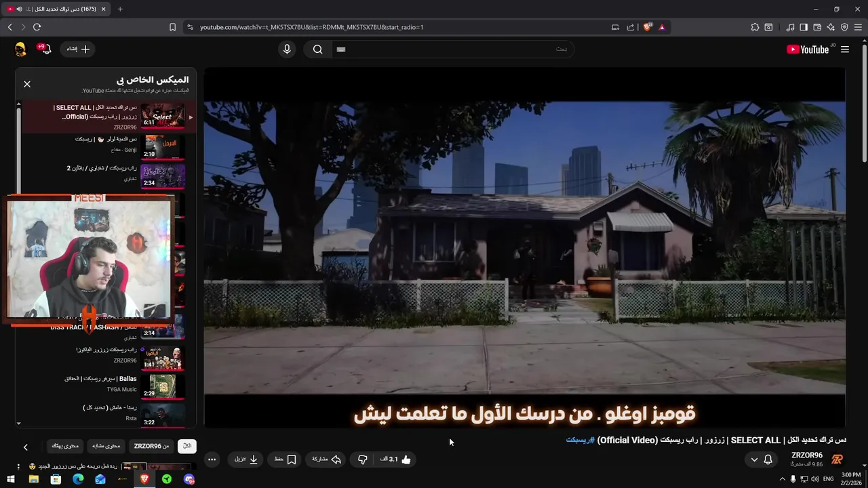Open the account avatar menu
The width and height of the screenshot is (868, 488).
point(20,49)
